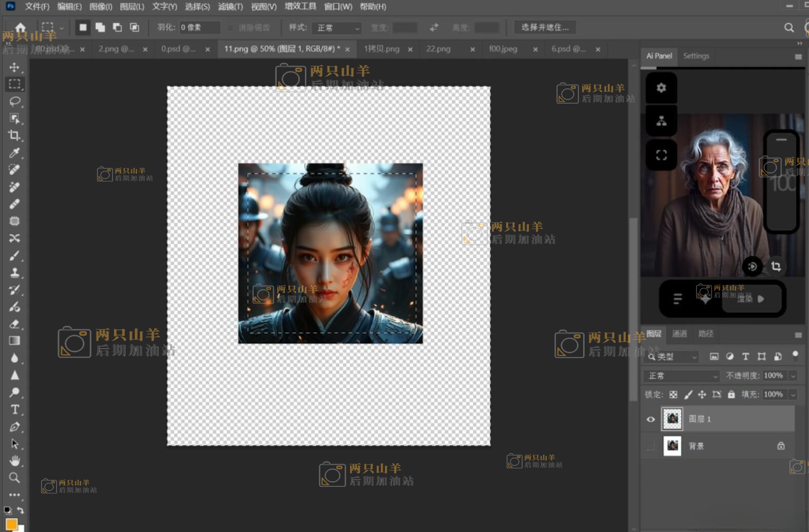Viewport: 809px width, 532px height.
Task: Switch to the 通道 channels tab
Action: [x=679, y=334]
